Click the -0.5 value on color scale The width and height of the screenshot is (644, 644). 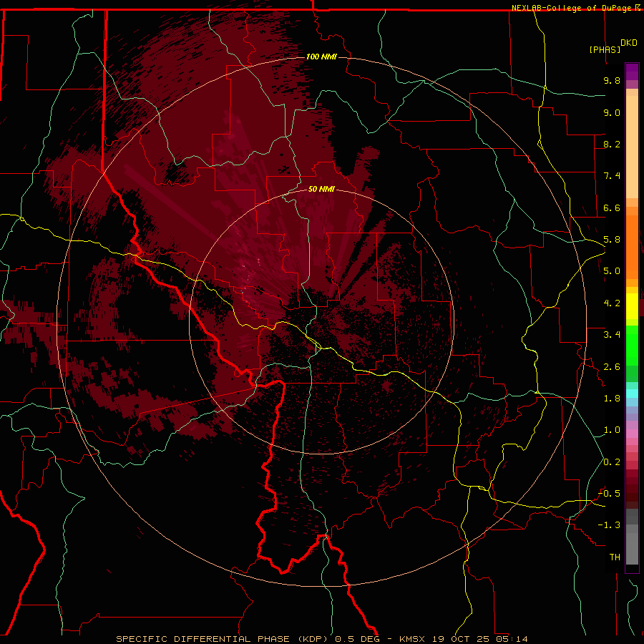609,494
